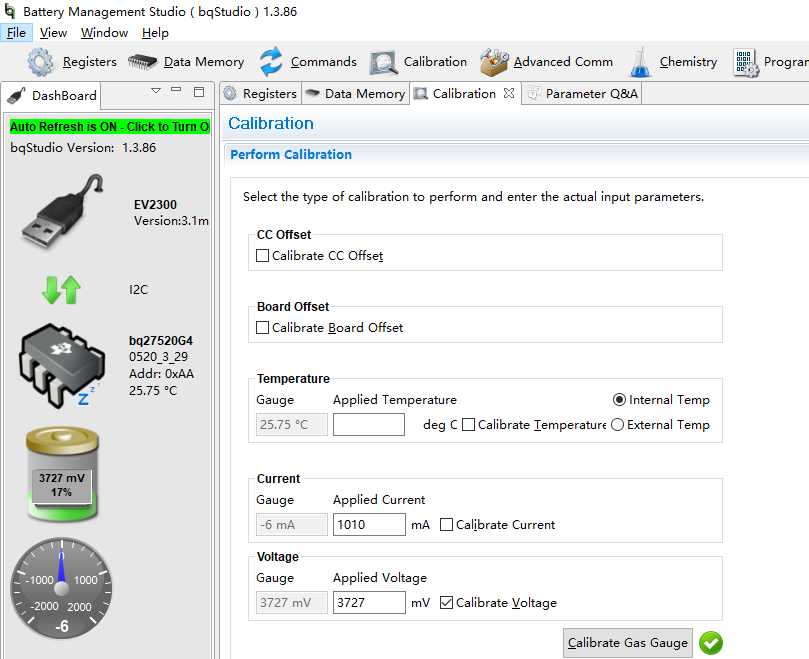809x659 pixels.
Task: Click Calibrate Gas Gauge button
Action: coord(627,642)
